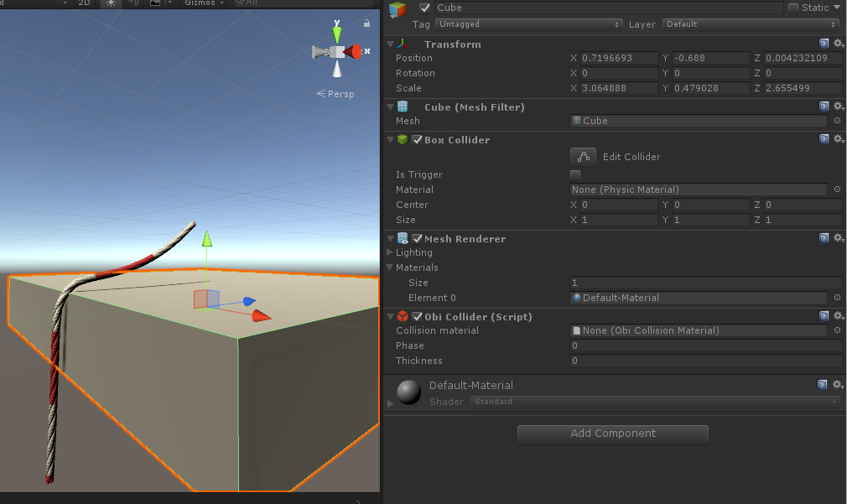Viewport: 847px width, 504px height.
Task: Click the green Y axis gizmo cone
Action: point(337,34)
